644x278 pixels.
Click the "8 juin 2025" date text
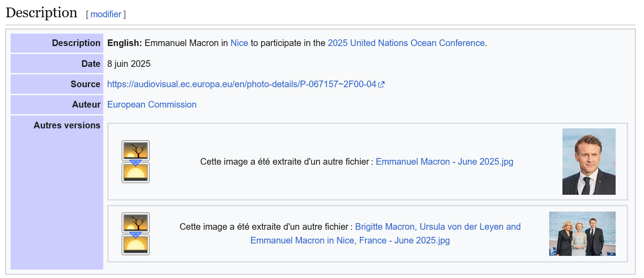129,64
